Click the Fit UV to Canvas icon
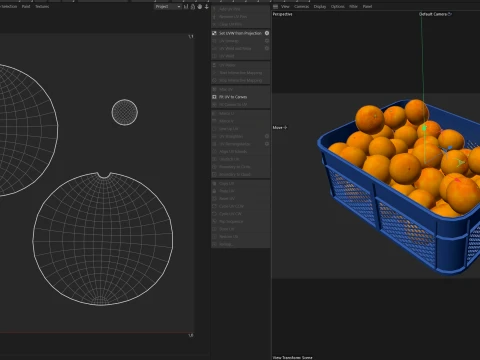 214,97
